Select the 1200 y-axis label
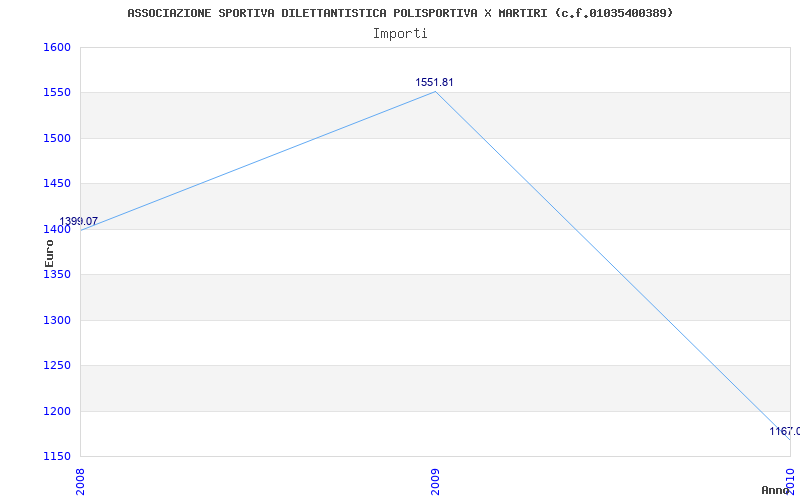Viewport: 800px width, 500px height. click(x=56, y=411)
